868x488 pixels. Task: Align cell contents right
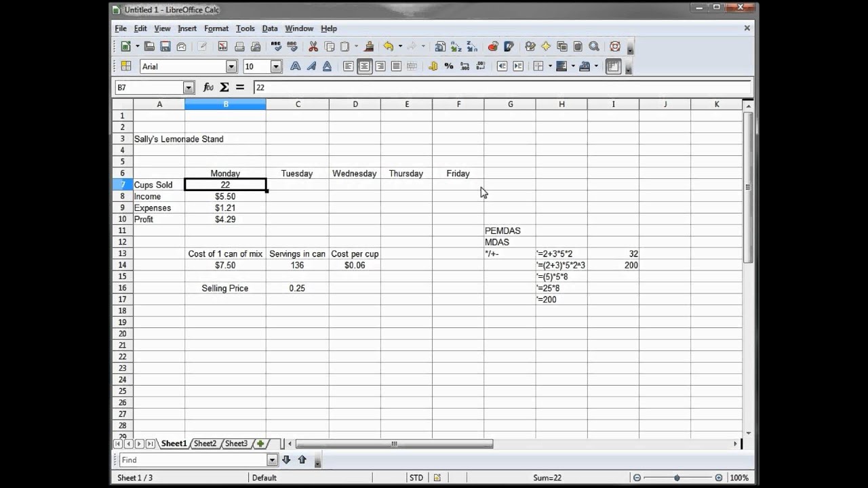(x=380, y=66)
